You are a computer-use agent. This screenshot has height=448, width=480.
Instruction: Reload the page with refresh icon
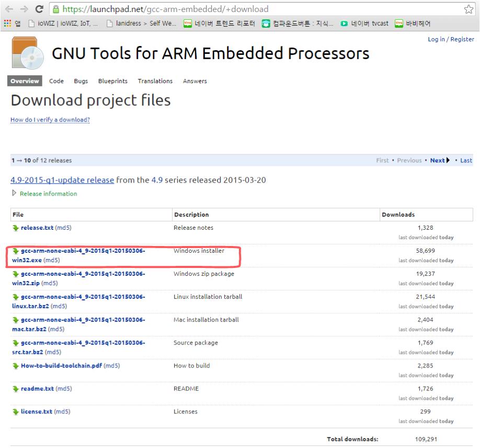(x=39, y=9)
